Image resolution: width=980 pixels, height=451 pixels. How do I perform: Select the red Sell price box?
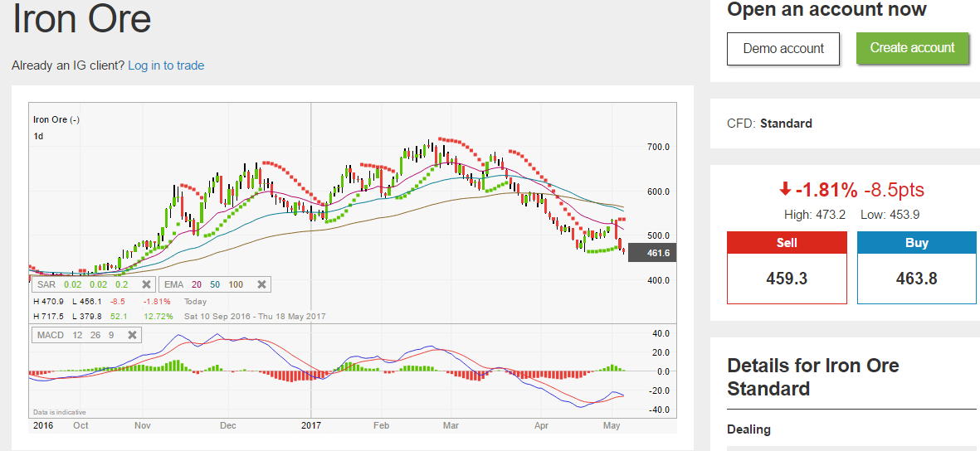(787, 267)
